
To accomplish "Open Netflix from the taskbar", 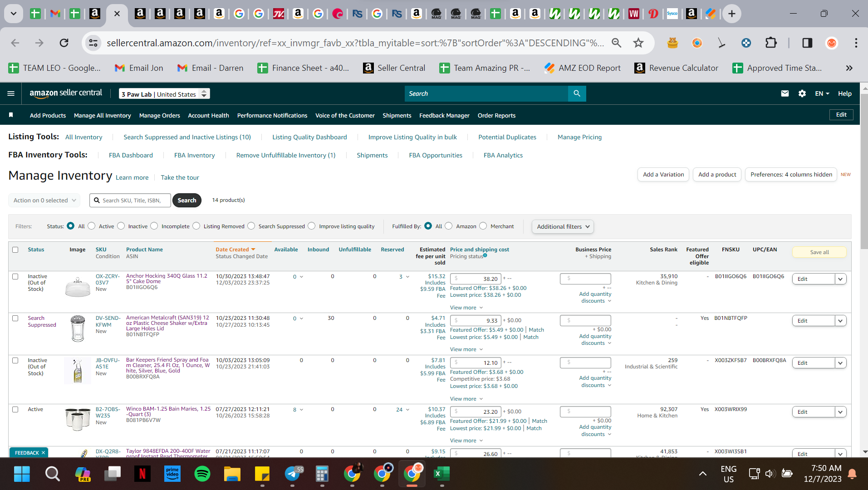I will [x=142, y=474].
